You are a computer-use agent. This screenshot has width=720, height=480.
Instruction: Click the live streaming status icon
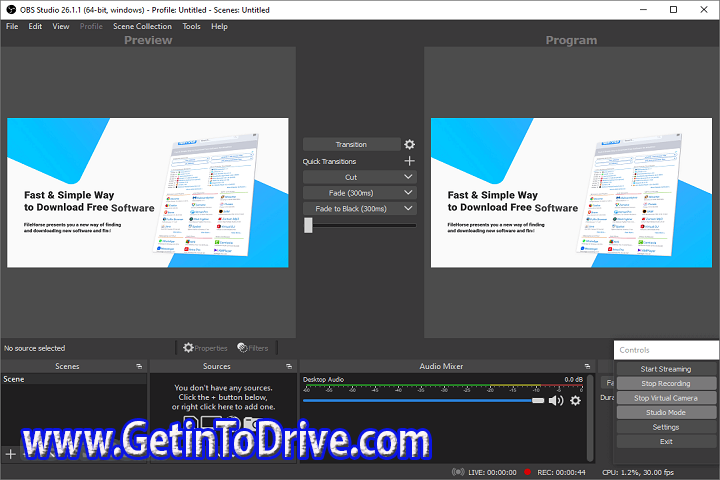click(x=458, y=472)
